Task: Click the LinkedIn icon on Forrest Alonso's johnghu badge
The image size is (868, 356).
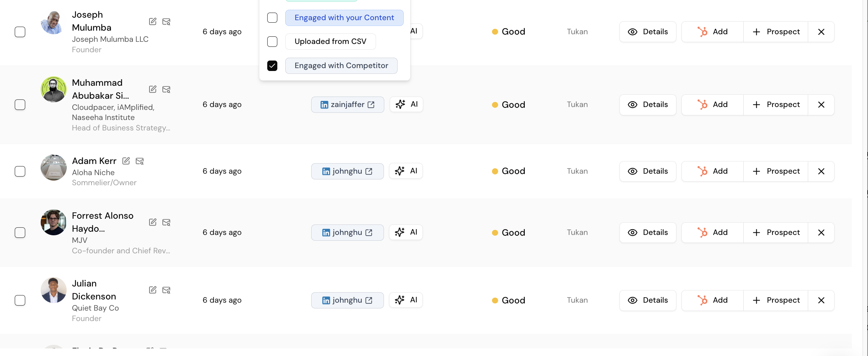Action: tap(326, 232)
